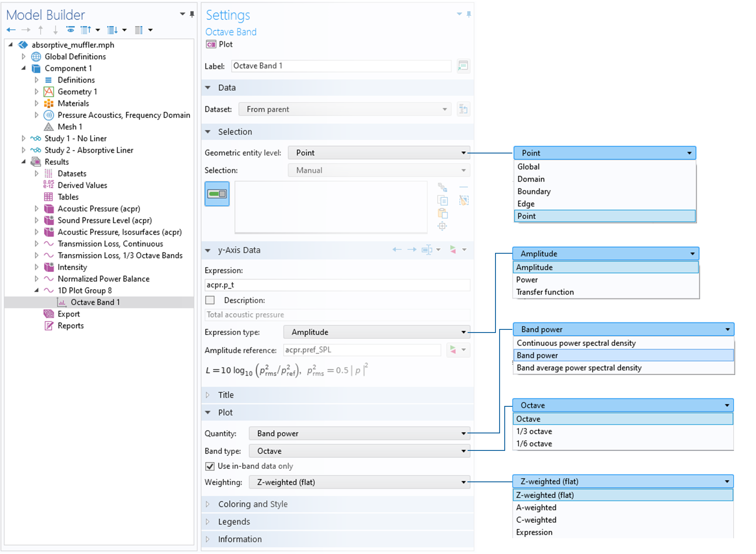Expand the Coloring and Style section
This screenshot has width=756, height=554.
click(252, 504)
